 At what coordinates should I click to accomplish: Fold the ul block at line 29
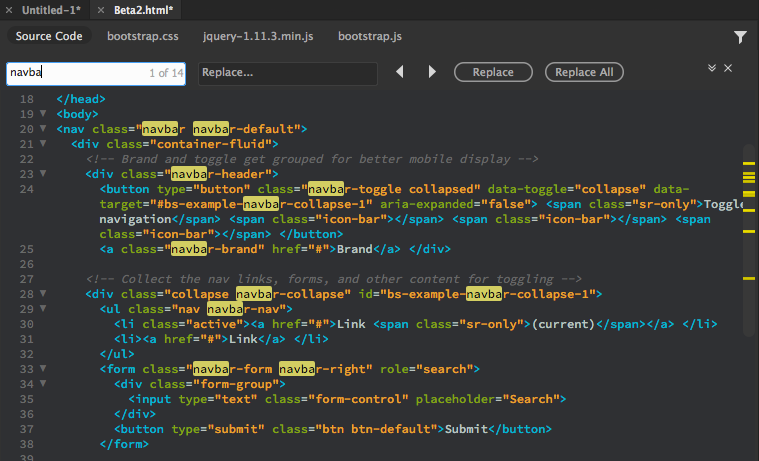[43, 309]
